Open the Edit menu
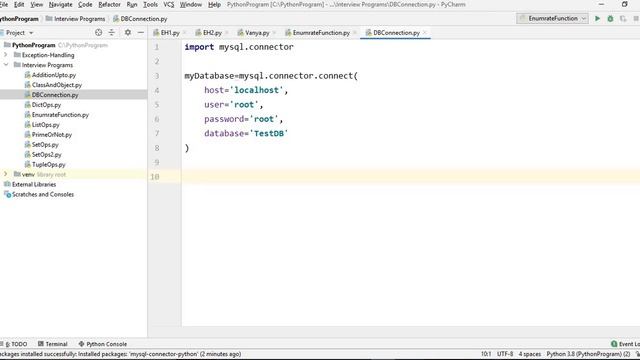Screen dimensions: 640x360 19,4
